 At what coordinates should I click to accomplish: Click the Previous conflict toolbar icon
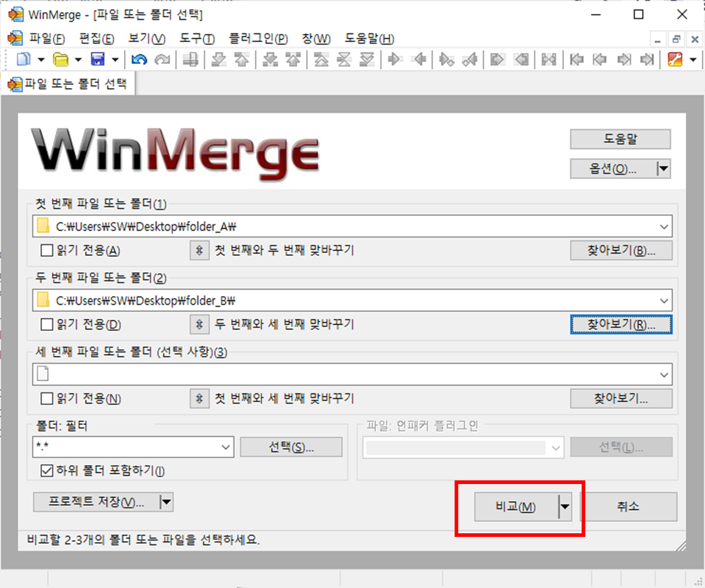pyautogui.click(x=293, y=60)
